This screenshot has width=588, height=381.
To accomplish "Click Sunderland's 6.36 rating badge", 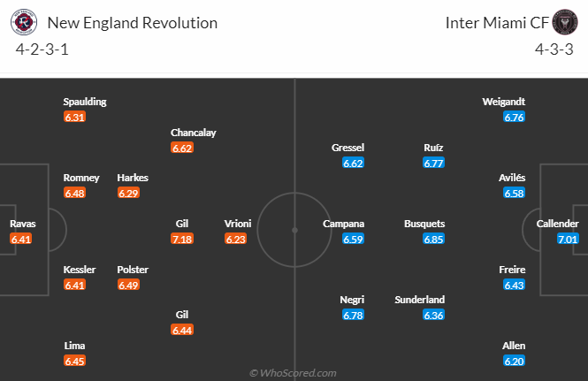I will [433, 315].
